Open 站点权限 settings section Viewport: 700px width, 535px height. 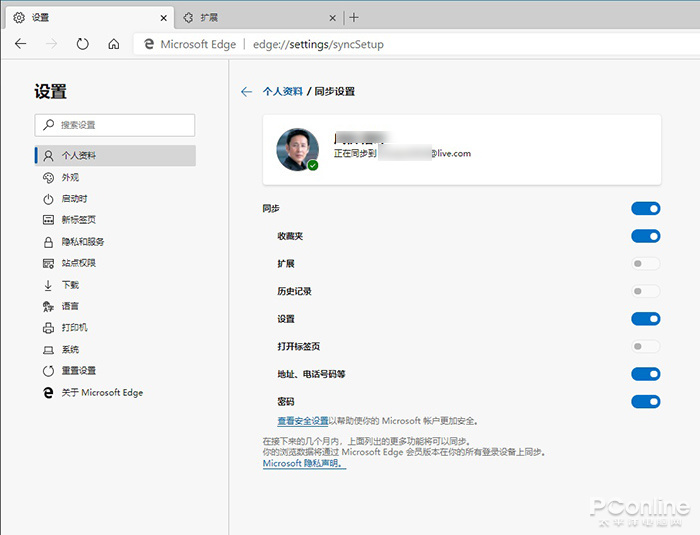point(115,263)
